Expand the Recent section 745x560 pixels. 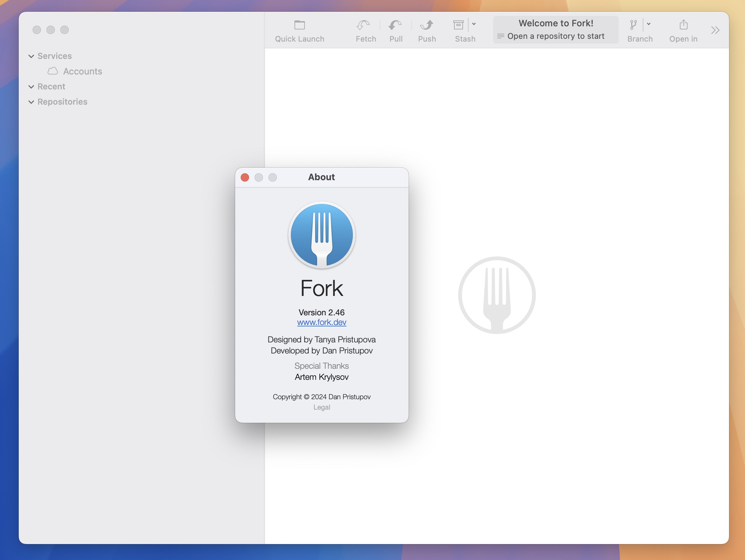click(x=31, y=87)
